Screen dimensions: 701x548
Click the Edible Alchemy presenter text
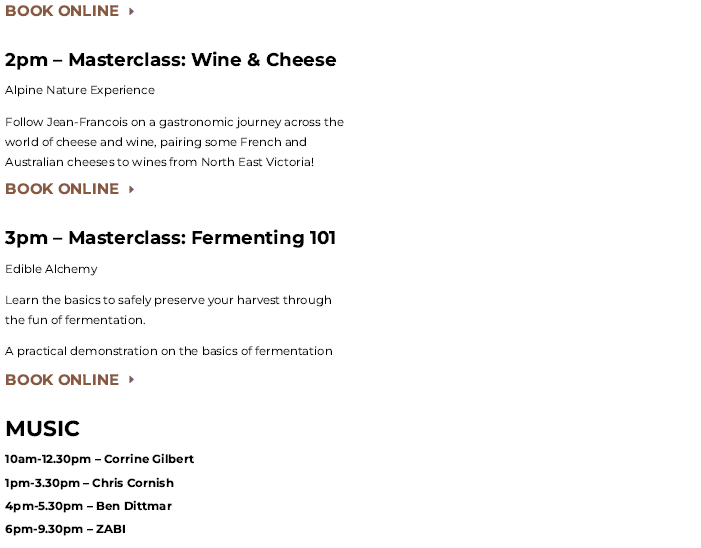51,269
